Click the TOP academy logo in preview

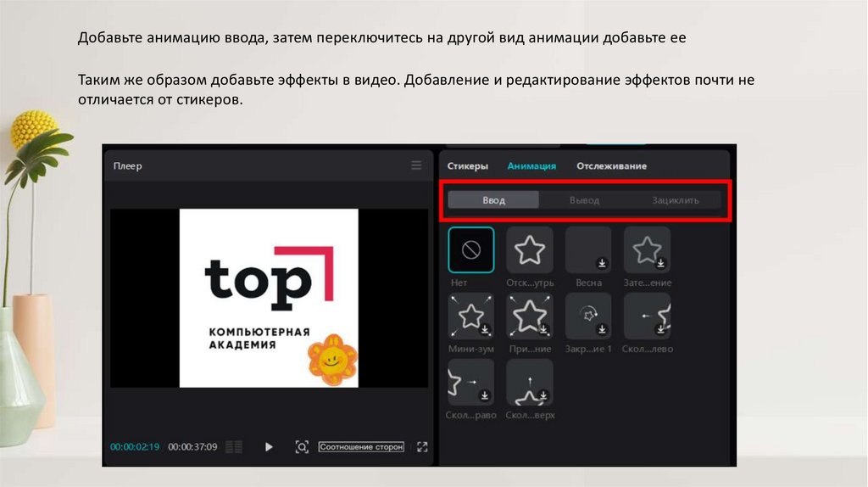(x=269, y=298)
